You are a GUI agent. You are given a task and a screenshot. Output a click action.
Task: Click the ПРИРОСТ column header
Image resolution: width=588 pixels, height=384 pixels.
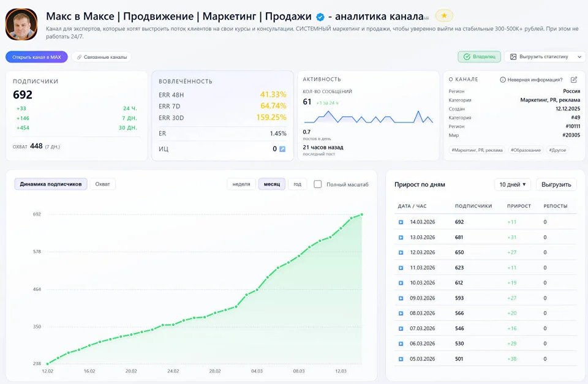coord(519,206)
